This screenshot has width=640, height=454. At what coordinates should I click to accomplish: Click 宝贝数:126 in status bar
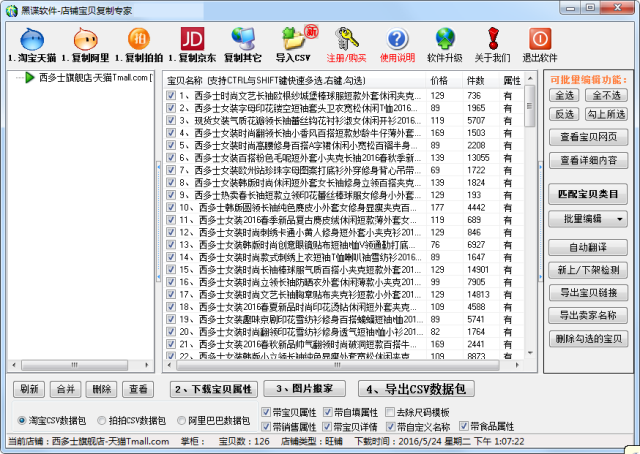pyautogui.click(x=244, y=441)
